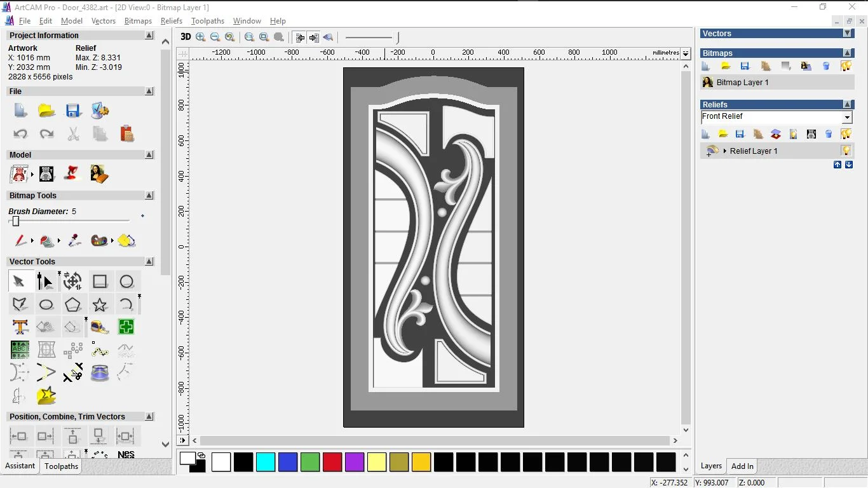Toggle Relief Layer 1 visibility lightbulb

[x=846, y=151]
